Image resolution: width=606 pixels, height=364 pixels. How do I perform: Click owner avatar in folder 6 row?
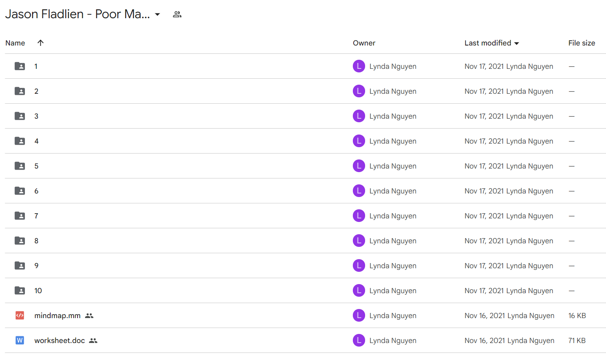tap(359, 191)
